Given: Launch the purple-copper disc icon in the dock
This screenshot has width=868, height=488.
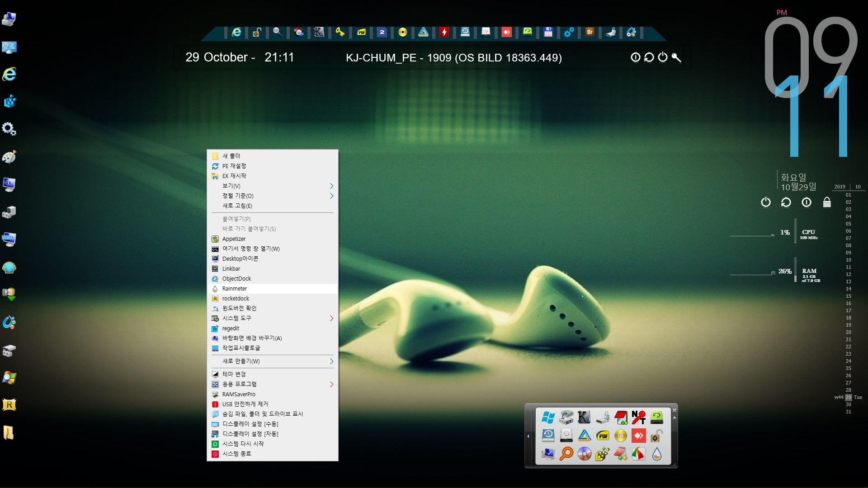Looking at the screenshot, I should pyautogui.click(x=585, y=454).
